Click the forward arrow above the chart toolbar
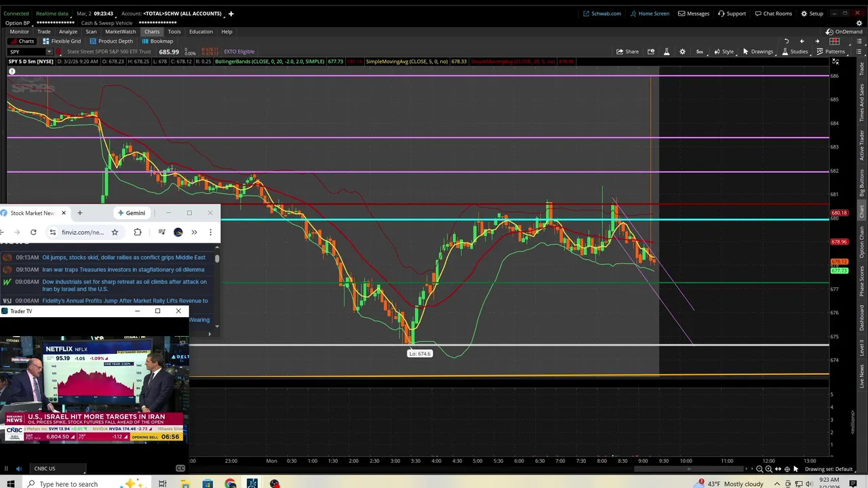This screenshot has height=488, width=868. click(x=817, y=41)
